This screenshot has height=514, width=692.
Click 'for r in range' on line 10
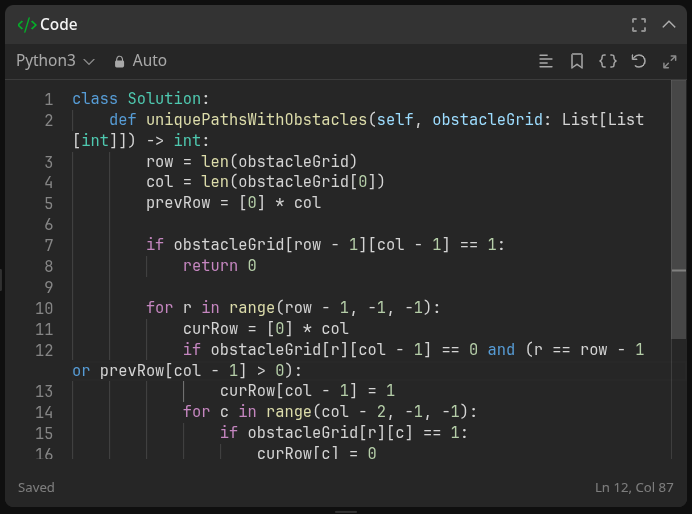pos(211,308)
